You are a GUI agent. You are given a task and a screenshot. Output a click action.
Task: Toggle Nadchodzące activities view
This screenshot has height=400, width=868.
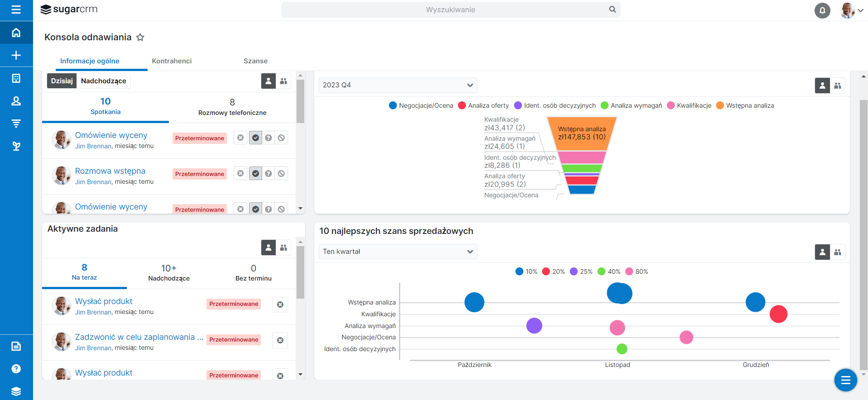(x=103, y=81)
